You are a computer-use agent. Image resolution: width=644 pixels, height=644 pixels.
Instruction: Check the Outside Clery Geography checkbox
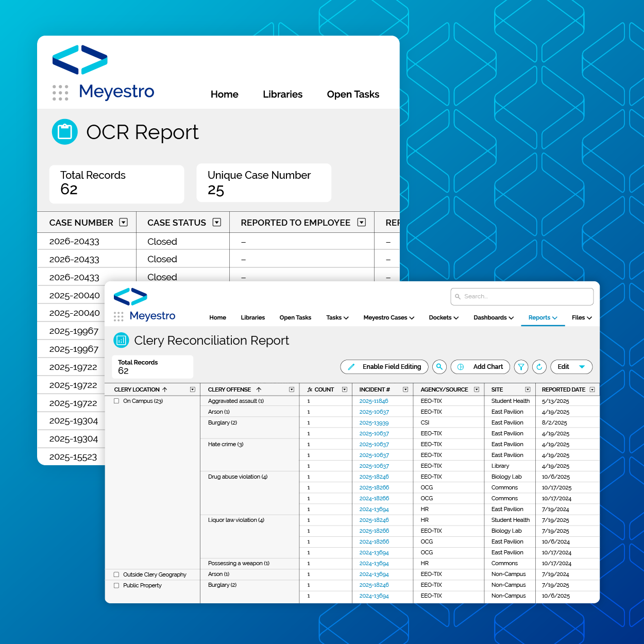116,574
